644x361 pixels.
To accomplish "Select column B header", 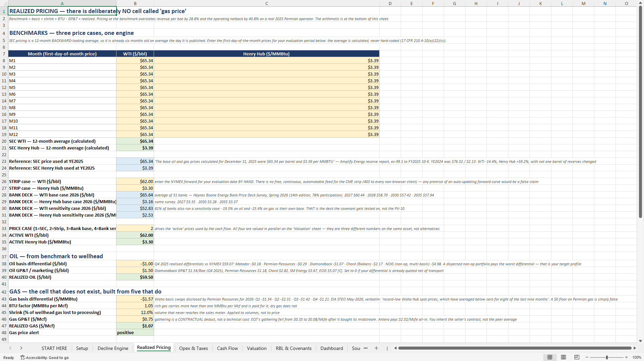I will (x=135, y=3).
